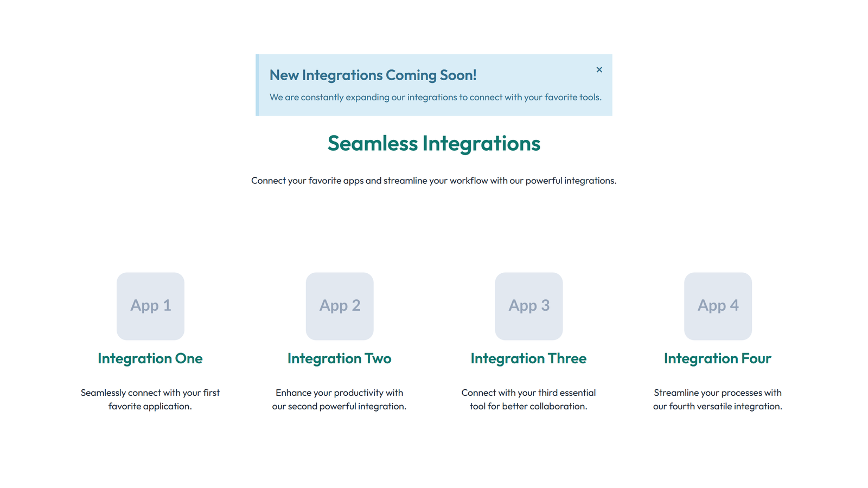Viewport: 868px width, 488px height.
Task: Dismiss the New Integrations Coming Soon banner
Action: [599, 70]
